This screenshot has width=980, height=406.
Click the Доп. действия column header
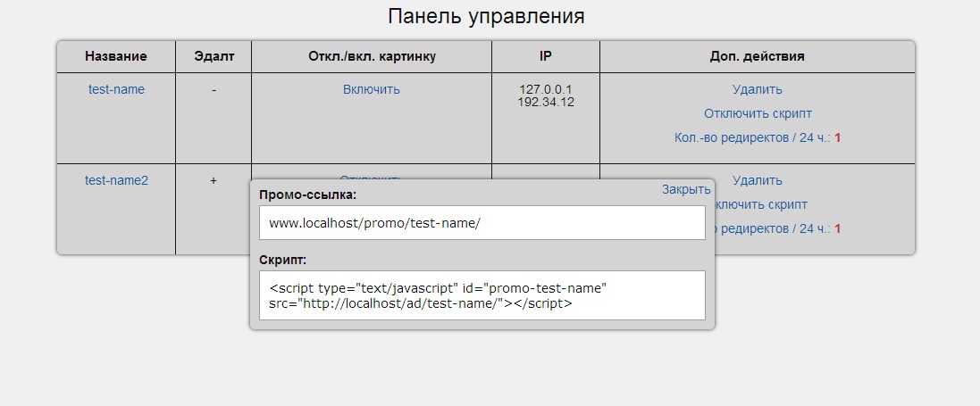tap(757, 56)
